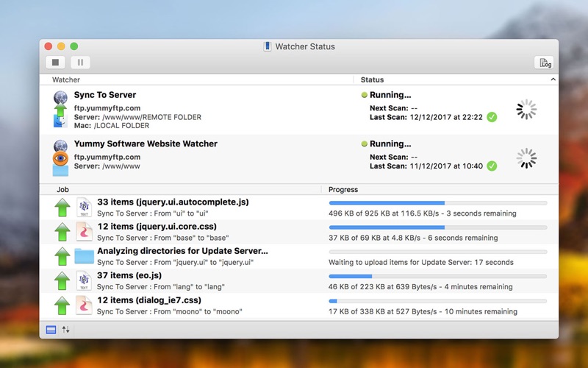The image size is (588, 368).
Task: Select the dialog_ie7.css job row
Action: (299, 305)
